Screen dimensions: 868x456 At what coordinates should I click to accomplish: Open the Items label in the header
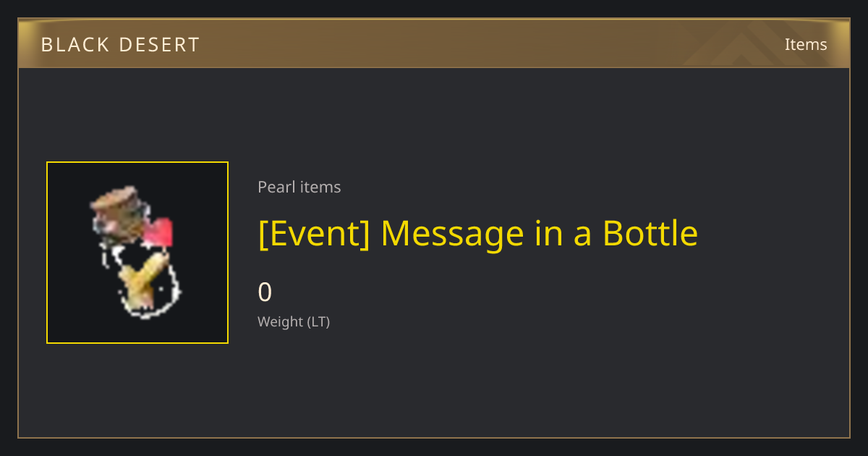[806, 44]
